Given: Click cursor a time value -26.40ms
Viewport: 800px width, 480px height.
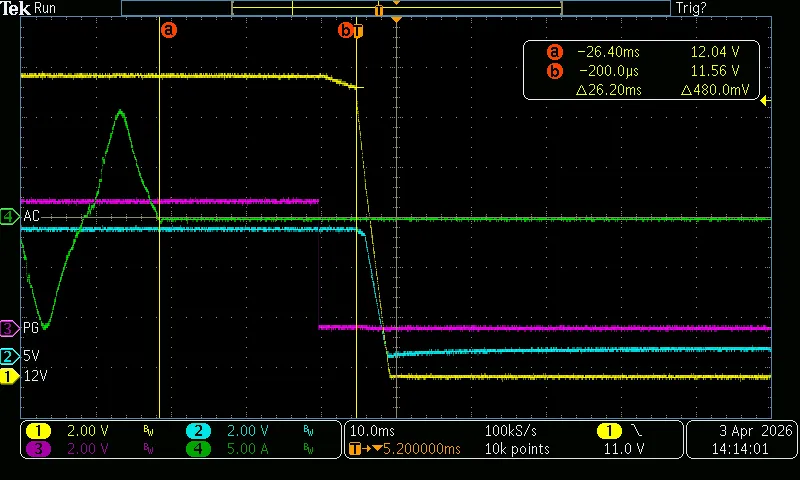Looking at the screenshot, I should pyautogui.click(x=608, y=52).
